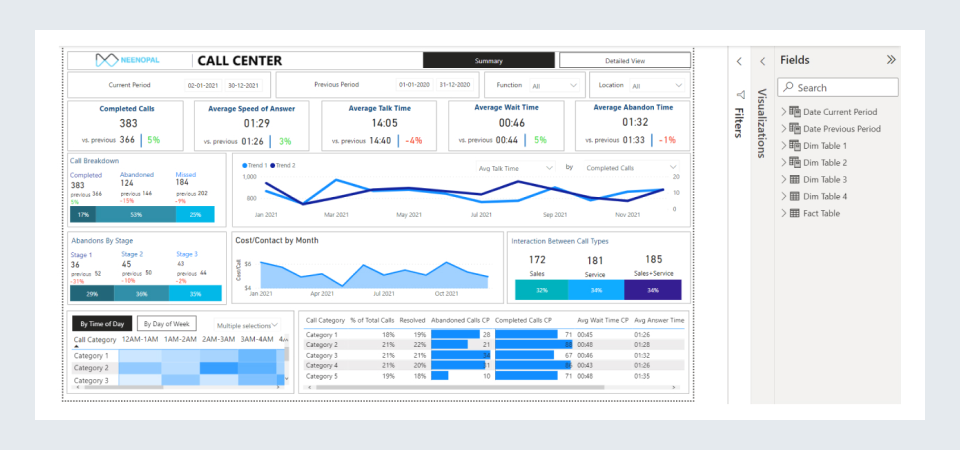Click the Fields search box
Image resolution: width=960 pixels, height=450 pixels.
click(838, 88)
